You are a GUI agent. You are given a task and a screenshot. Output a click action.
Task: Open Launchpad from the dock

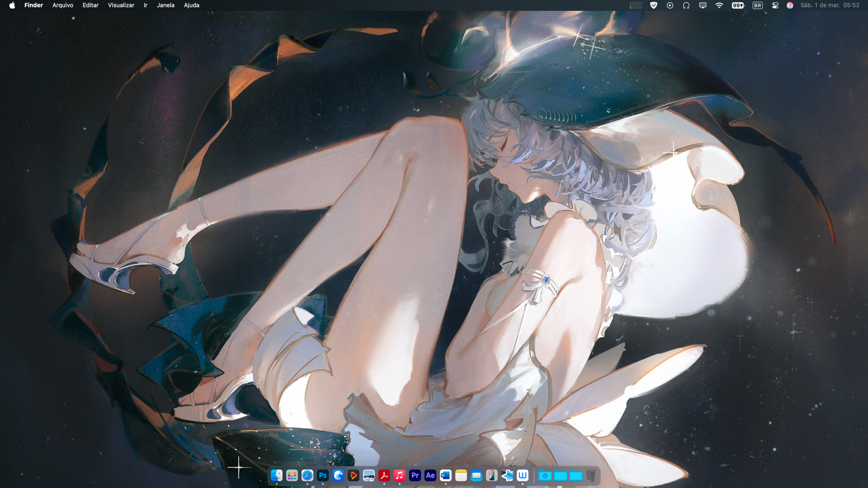coord(292,475)
